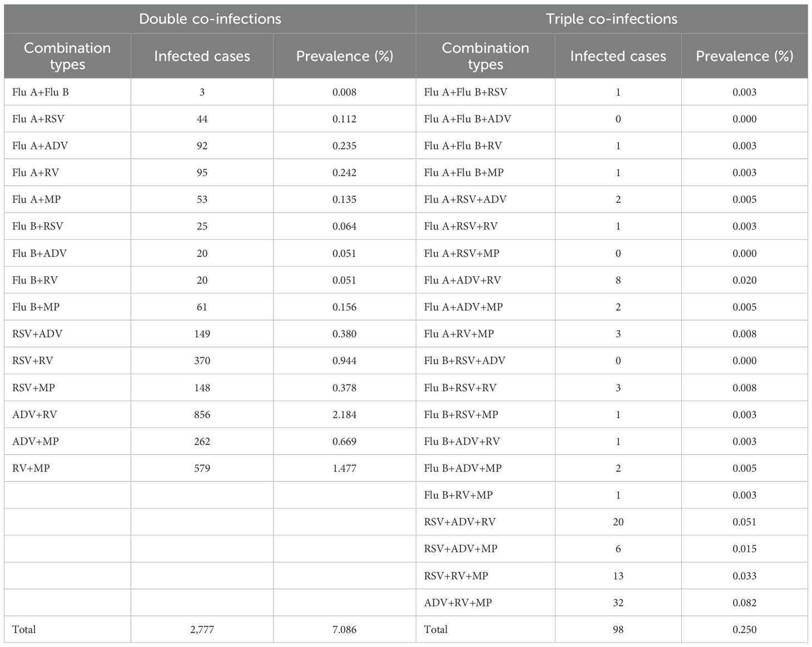
Task: Select the Flu A+Flu B+RSV cell
Action: pos(466,92)
